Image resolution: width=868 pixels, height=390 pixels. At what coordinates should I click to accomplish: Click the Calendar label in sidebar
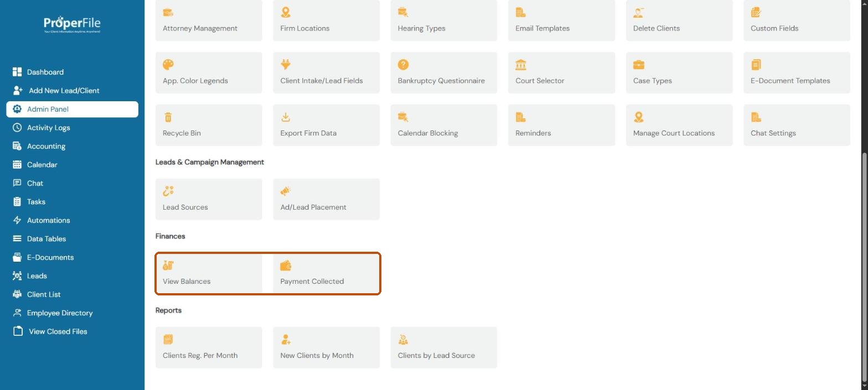click(x=42, y=164)
